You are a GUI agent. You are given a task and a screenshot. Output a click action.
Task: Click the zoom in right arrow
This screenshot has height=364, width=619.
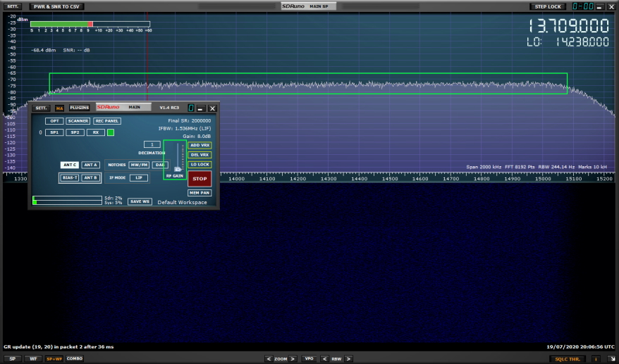(x=293, y=359)
